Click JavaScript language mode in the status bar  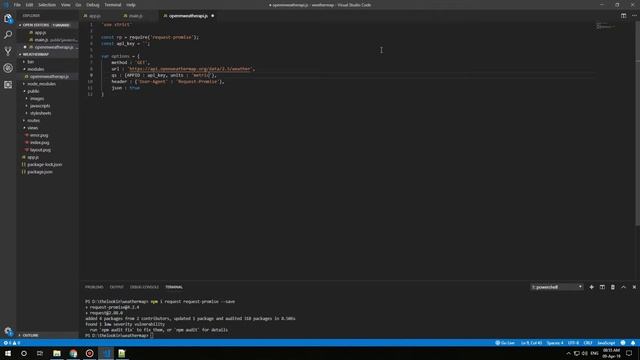[x=606, y=343]
